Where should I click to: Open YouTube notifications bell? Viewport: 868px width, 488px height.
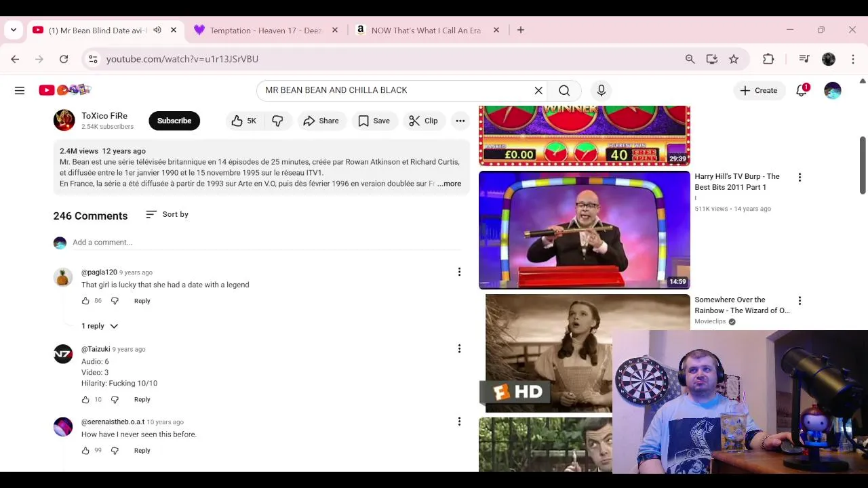pos(802,90)
